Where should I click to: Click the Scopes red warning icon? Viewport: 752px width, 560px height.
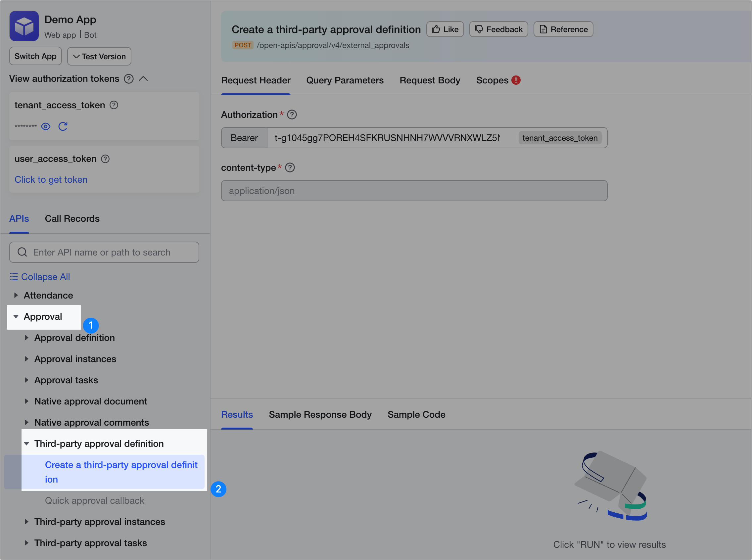coord(516,80)
